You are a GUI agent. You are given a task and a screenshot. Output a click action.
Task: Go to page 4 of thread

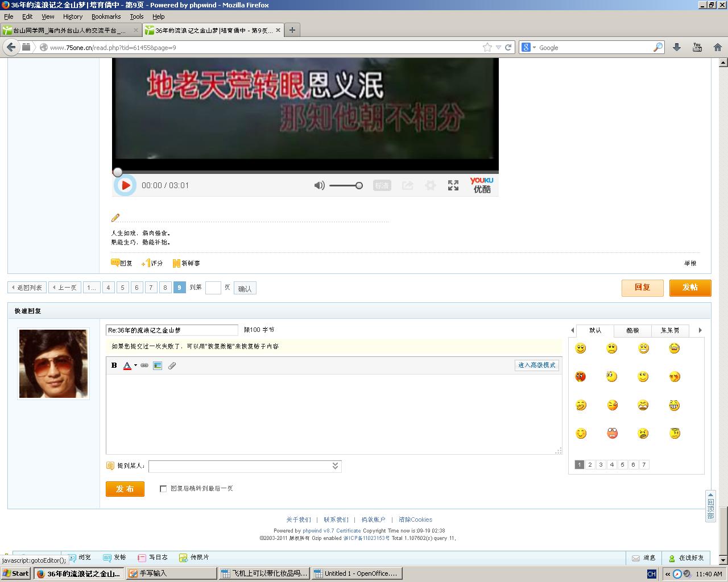click(108, 288)
